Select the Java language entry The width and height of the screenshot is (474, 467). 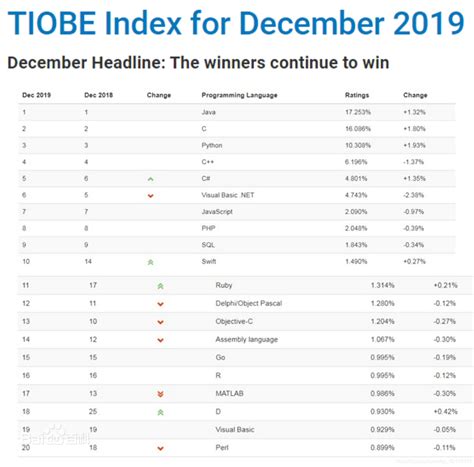coord(208,112)
